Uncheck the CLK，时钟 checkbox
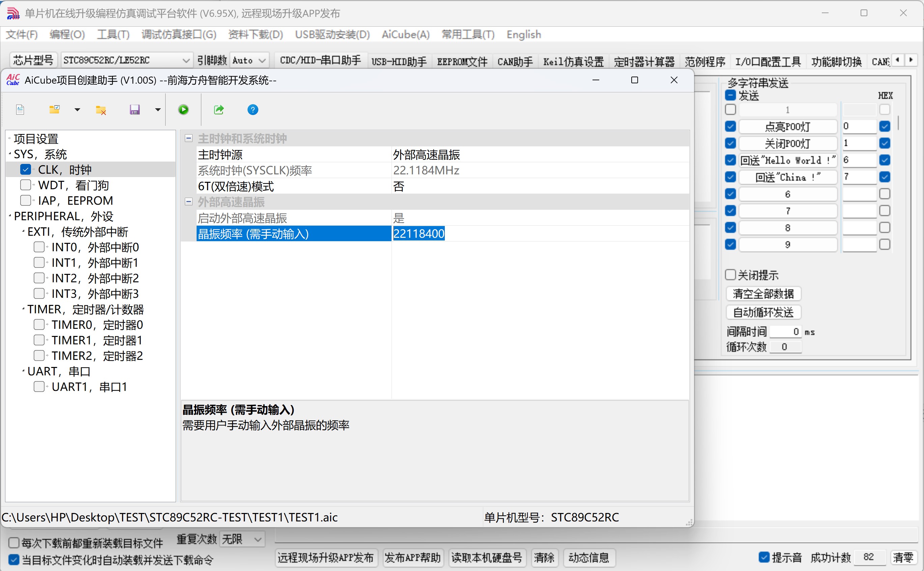The width and height of the screenshot is (924, 571). pos(26,170)
